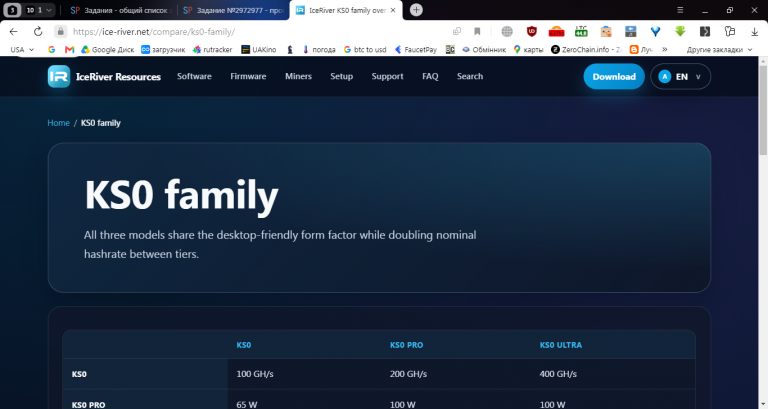Open the Firmware menu item
The image size is (768, 409).
coord(248,76)
